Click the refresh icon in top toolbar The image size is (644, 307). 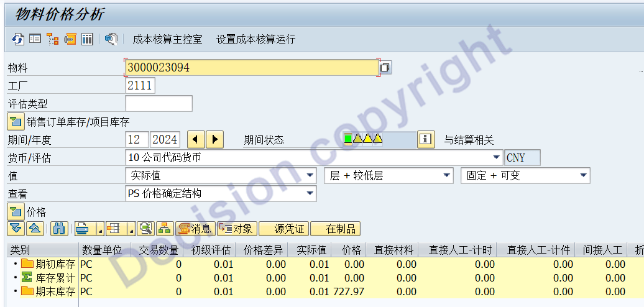click(17, 39)
